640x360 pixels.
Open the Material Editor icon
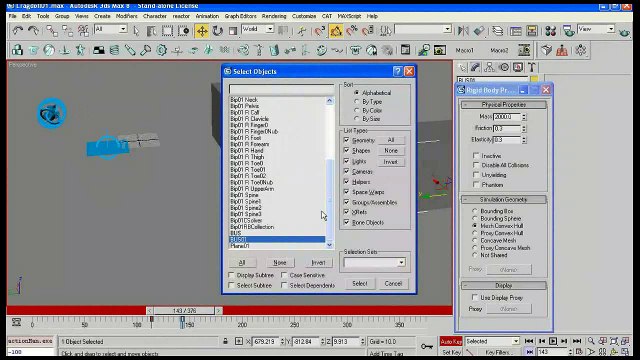[551, 31]
